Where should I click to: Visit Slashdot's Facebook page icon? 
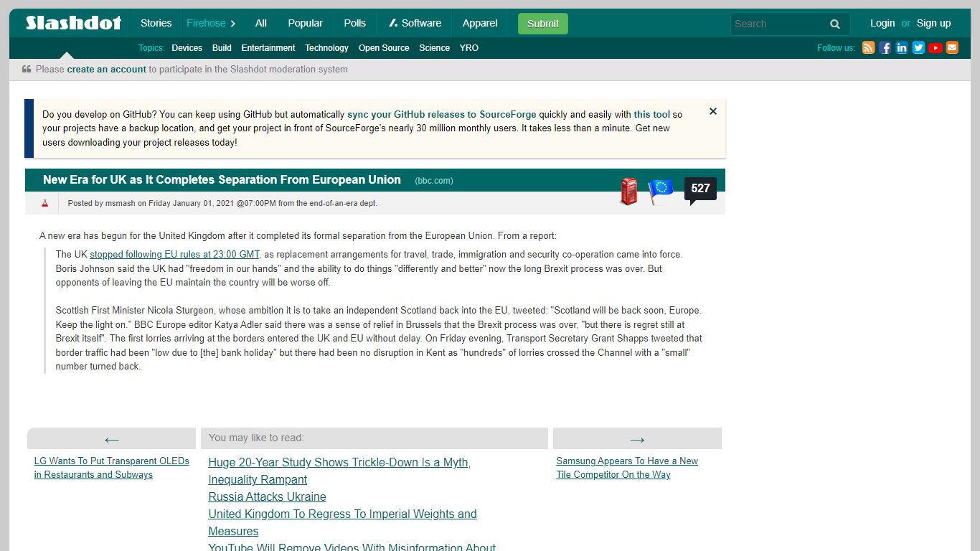click(885, 48)
